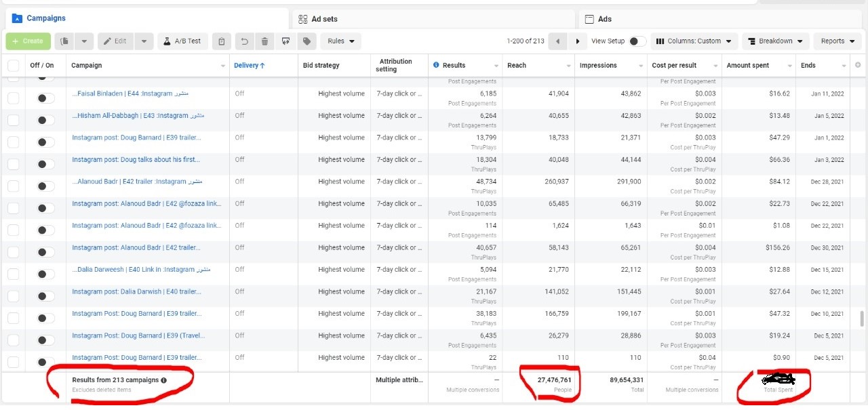
Task: Click the export/share arrows icon
Action: pos(285,41)
